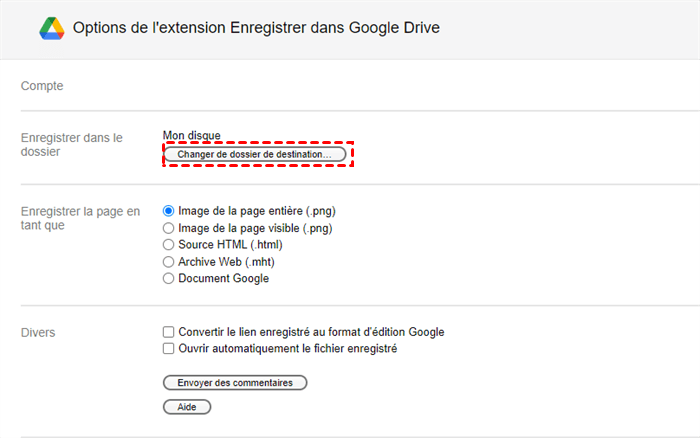Click the 'Divers' section label
Screen dimensions: 700x438
pos(38,332)
